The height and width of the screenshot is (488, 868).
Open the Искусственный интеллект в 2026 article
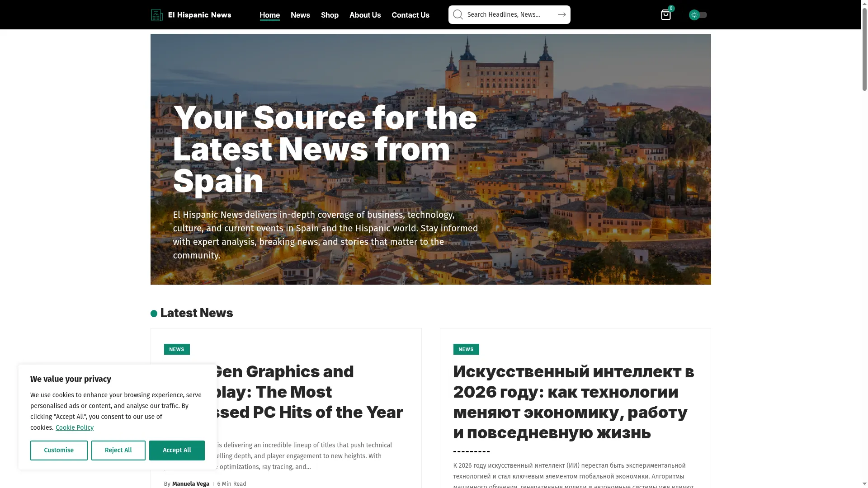[x=574, y=402]
